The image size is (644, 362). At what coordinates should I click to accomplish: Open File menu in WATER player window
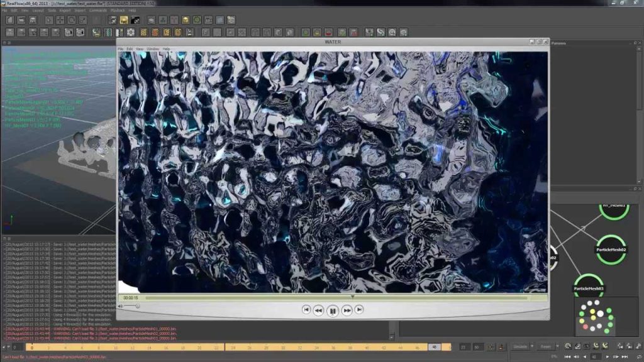click(121, 49)
